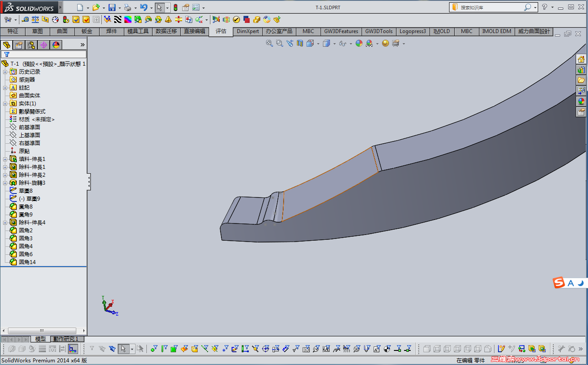Select the Zebra Stripes evaluation tool

tap(118, 19)
